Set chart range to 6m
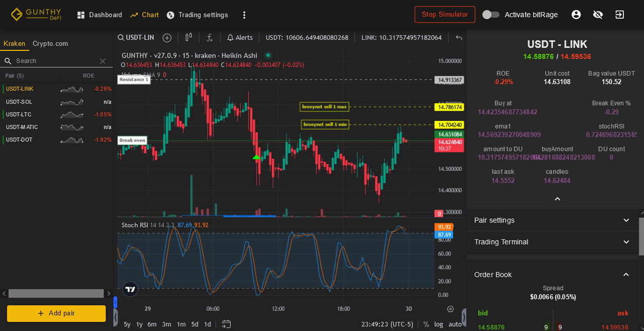644x331 pixels. 152,324
